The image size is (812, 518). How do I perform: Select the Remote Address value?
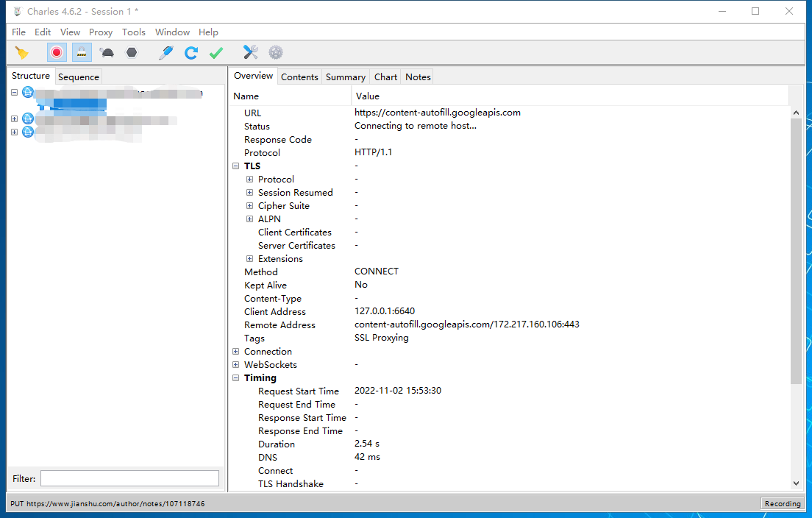coord(466,324)
